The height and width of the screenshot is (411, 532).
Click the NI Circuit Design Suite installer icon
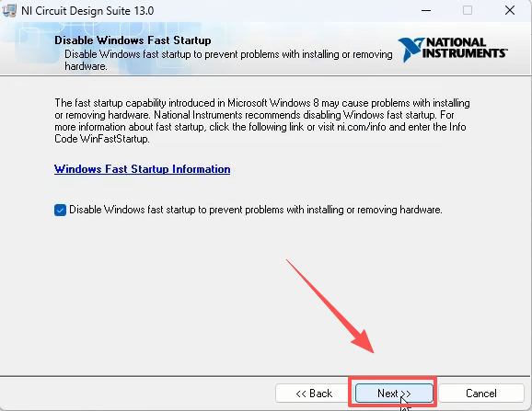pos(9,10)
